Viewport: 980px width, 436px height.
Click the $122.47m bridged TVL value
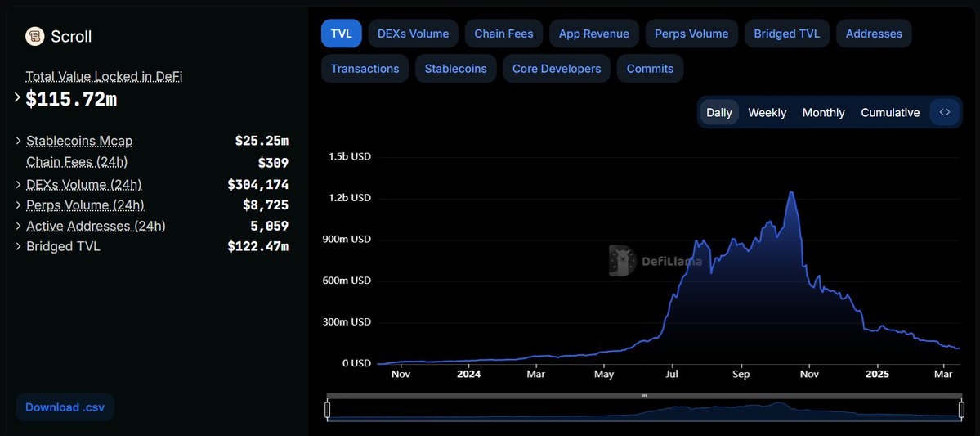258,246
